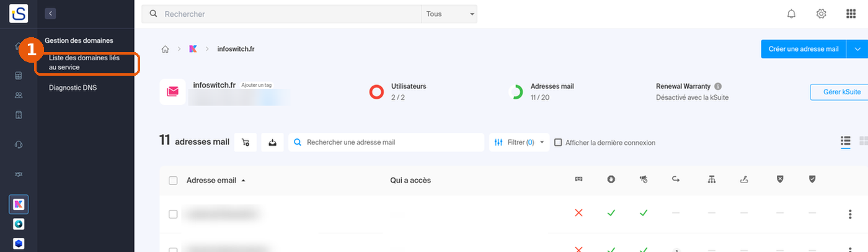This screenshot has height=252, width=868.
Task: Tick select-all checkbox in table header
Action: [x=173, y=181]
